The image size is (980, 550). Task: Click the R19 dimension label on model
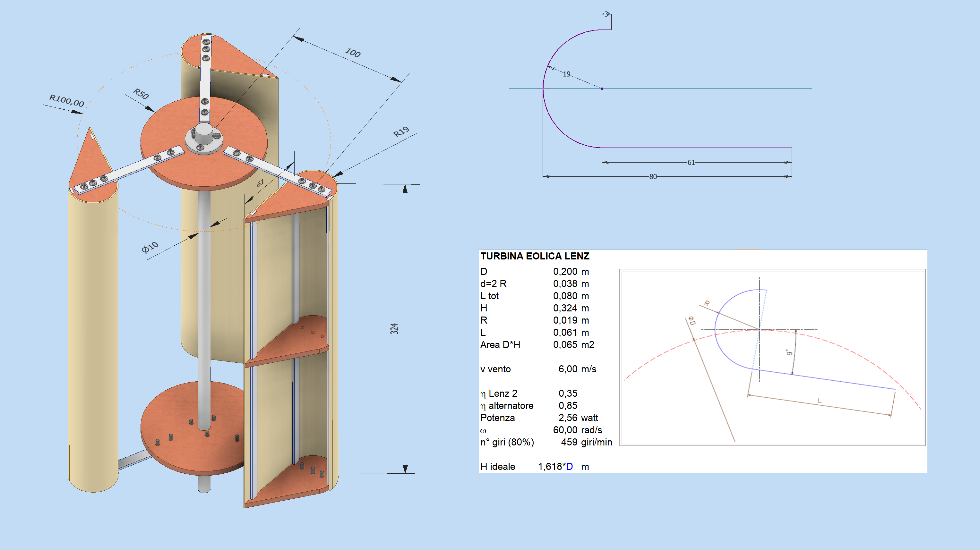pyautogui.click(x=401, y=132)
